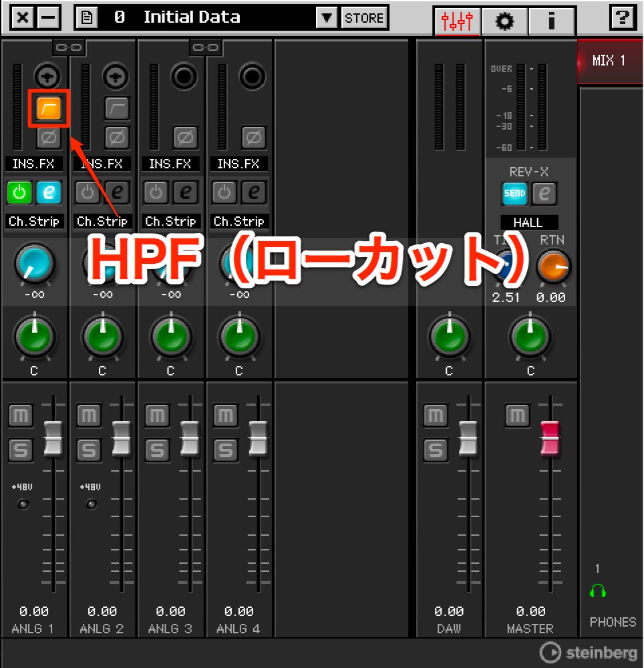Open the INS.FX selector on ANLG 4
The image size is (644, 668).
(238, 164)
